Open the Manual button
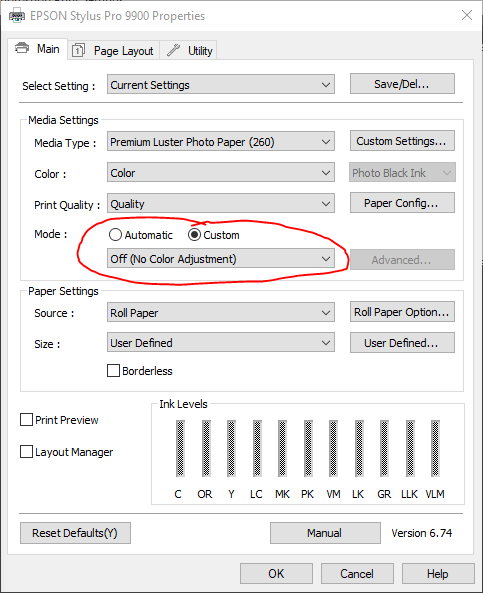Screen dimensions: 483x593 [x=325, y=533]
